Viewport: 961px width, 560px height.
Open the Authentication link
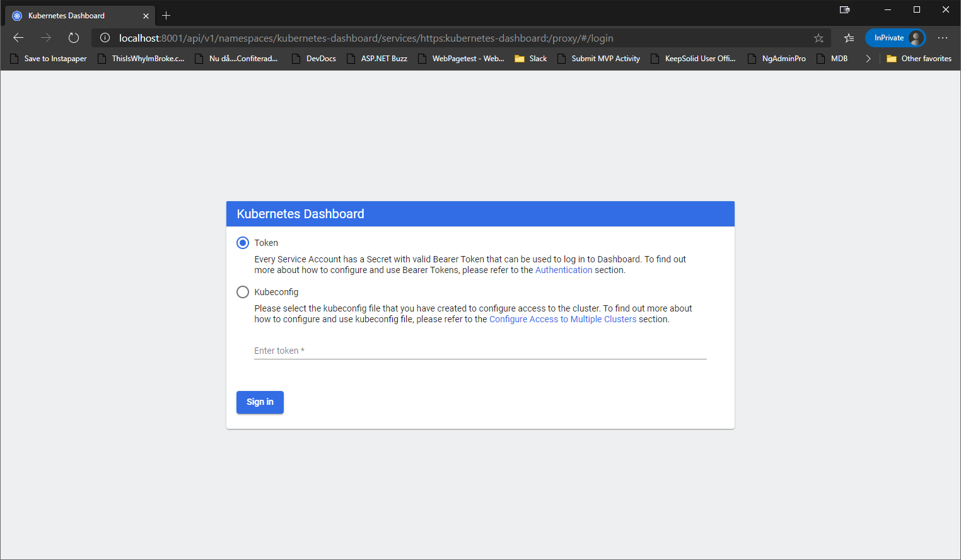coord(564,270)
